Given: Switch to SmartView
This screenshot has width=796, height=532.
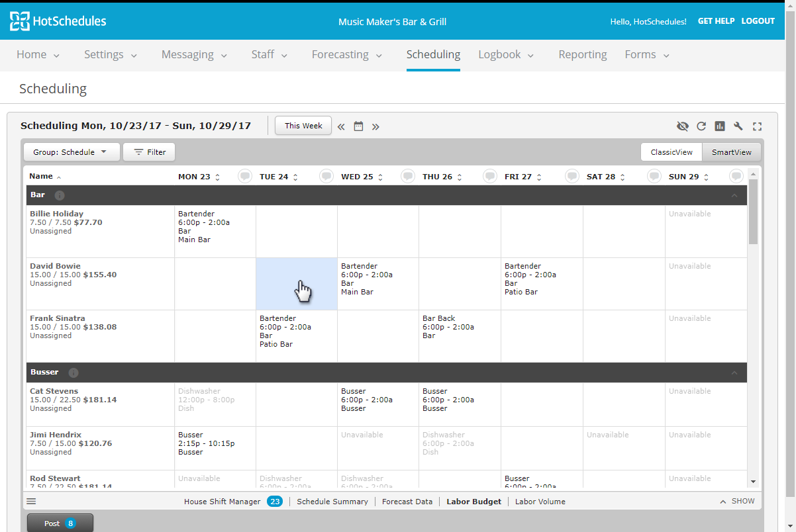Looking at the screenshot, I should click(x=732, y=152).
